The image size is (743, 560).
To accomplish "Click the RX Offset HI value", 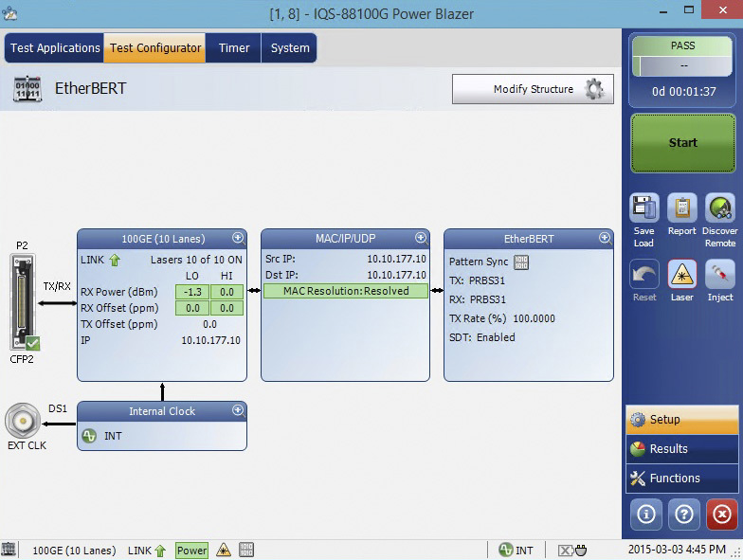I will (x=227, y=308).
